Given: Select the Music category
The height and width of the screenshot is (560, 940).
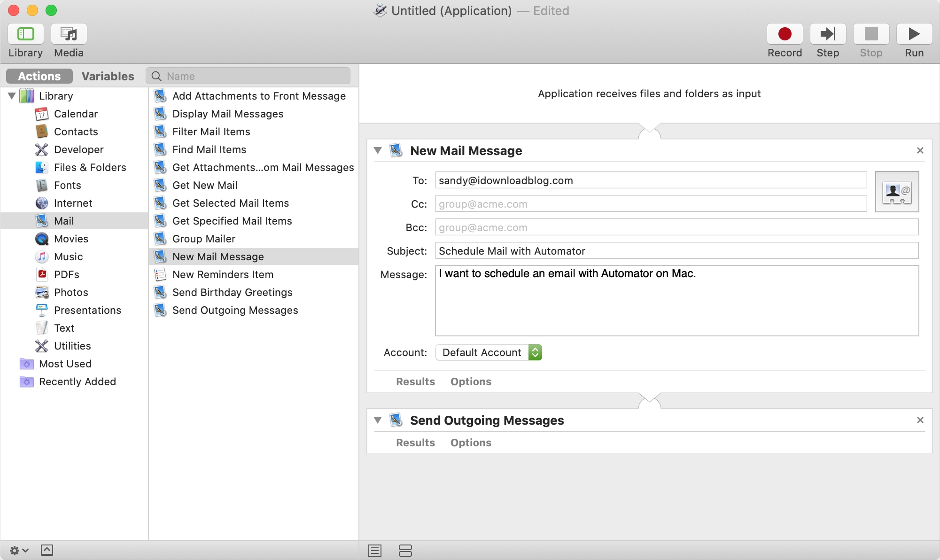Looking at the screenshot, I should 75,257.
